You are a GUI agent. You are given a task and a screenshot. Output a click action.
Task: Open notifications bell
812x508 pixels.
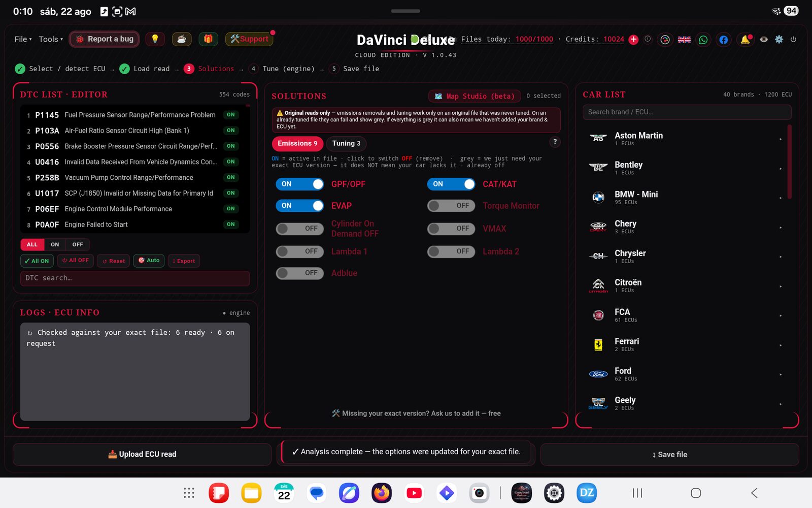tap(745, 40)
